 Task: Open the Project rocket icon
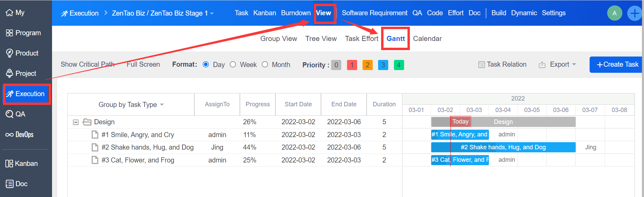tap(9, 73)
